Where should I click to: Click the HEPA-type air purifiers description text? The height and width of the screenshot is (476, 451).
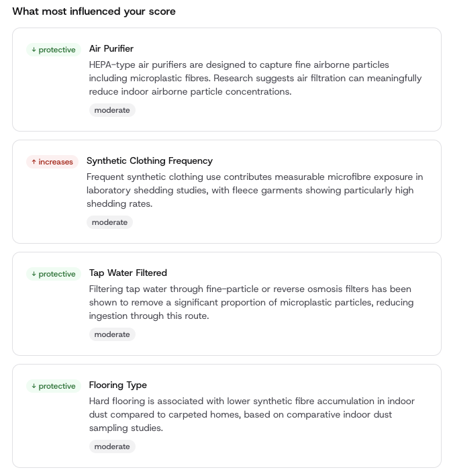click(255, 78)
